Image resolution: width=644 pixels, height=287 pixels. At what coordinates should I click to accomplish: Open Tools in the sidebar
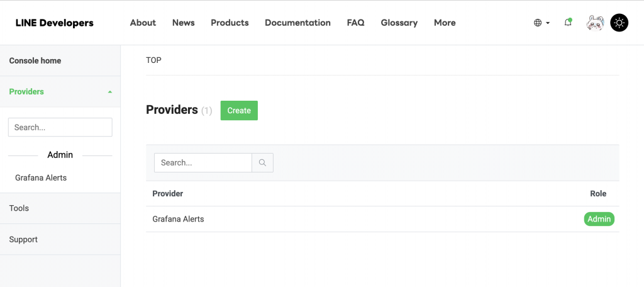coord(60,208)
